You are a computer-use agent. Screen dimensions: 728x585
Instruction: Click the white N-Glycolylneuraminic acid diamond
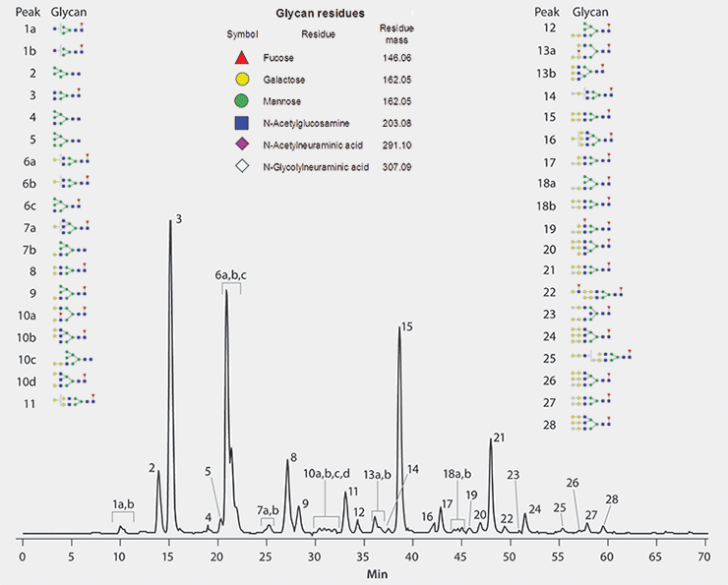pyautogui.click(x=242, y=168)
